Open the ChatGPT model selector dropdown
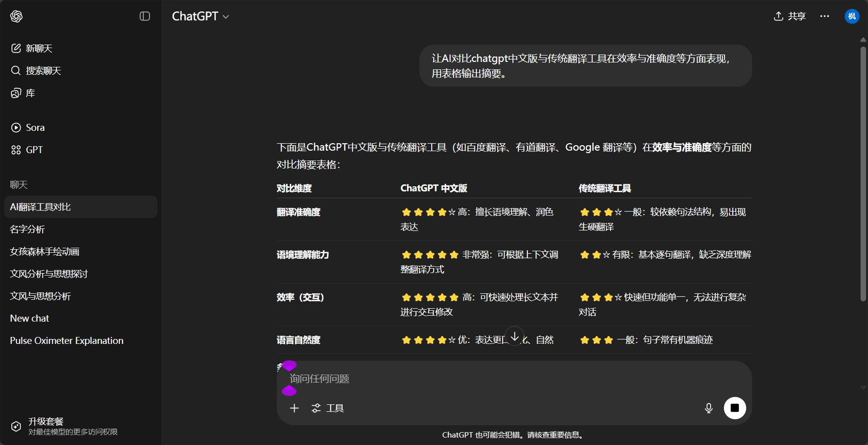Viewport: 868px width, 445px height. point(201,16)
